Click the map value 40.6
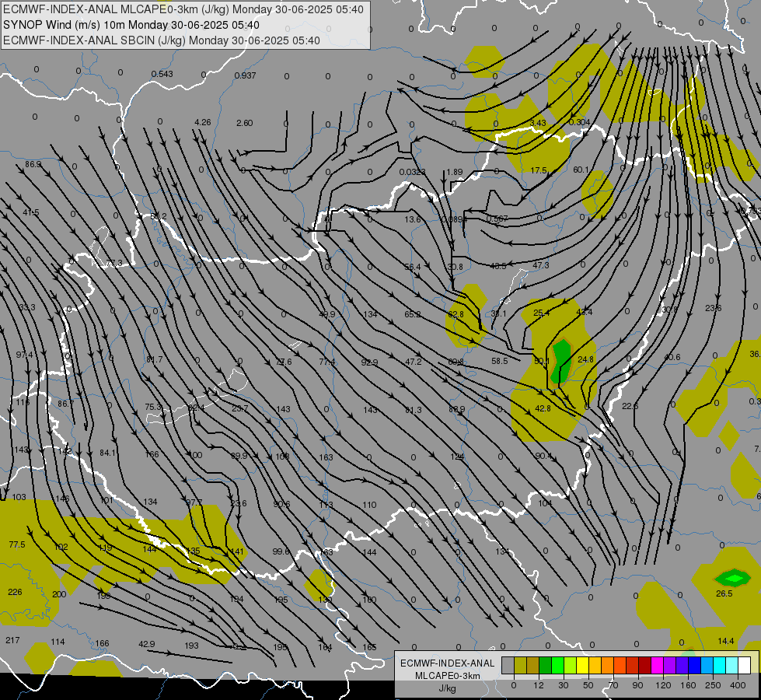The image size is (761, 700). 672,357
